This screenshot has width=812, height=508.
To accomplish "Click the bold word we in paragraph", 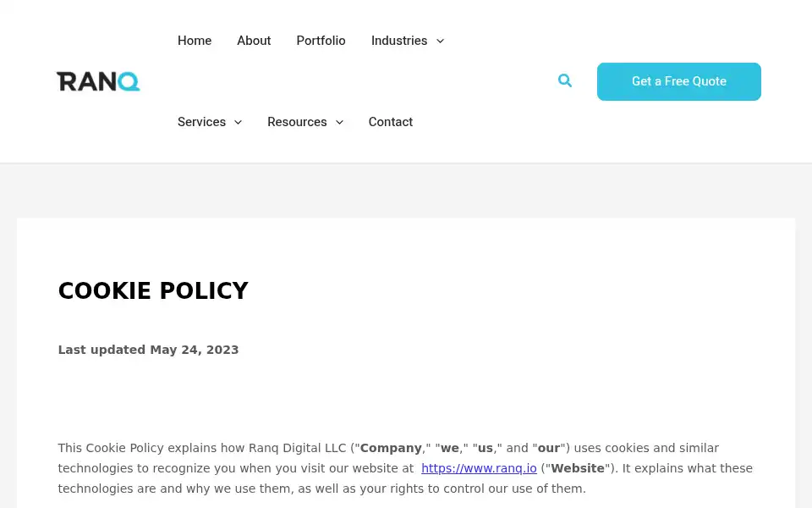I will [x=449, y=448].
